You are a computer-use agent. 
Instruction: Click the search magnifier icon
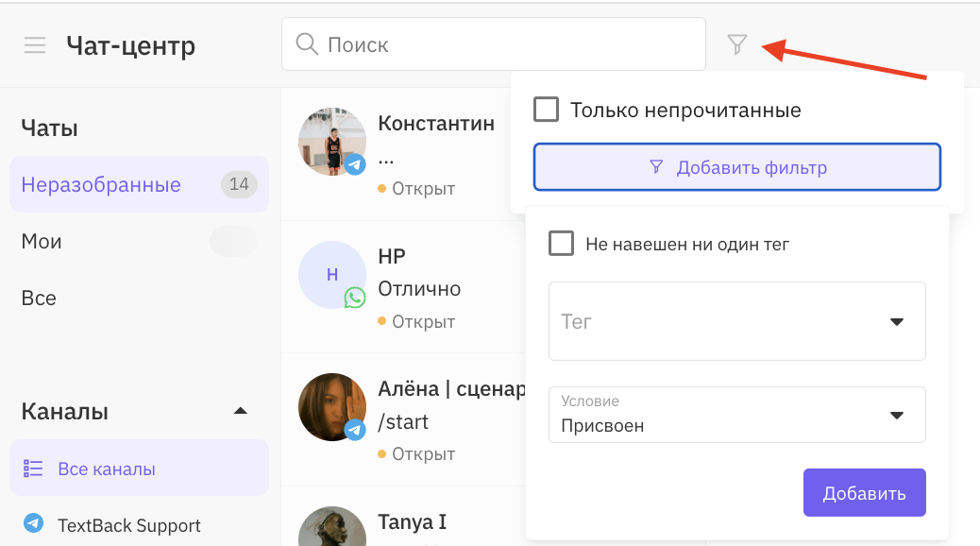[x=307, y=44]
